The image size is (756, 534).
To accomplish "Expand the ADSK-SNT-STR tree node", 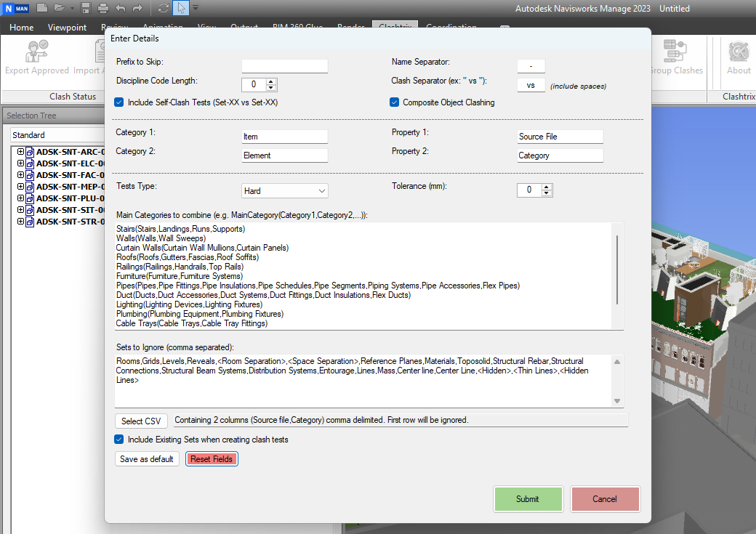I will [x=20, y=221].
